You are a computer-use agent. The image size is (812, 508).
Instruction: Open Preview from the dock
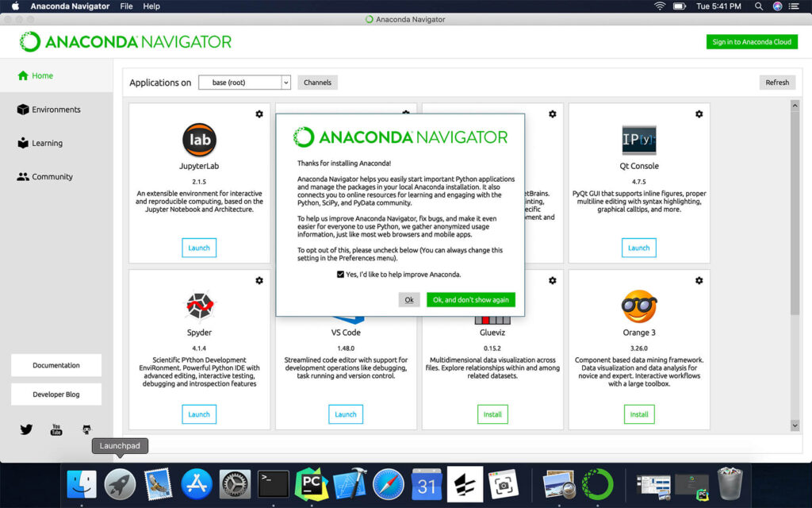click(x=559, y=484)
